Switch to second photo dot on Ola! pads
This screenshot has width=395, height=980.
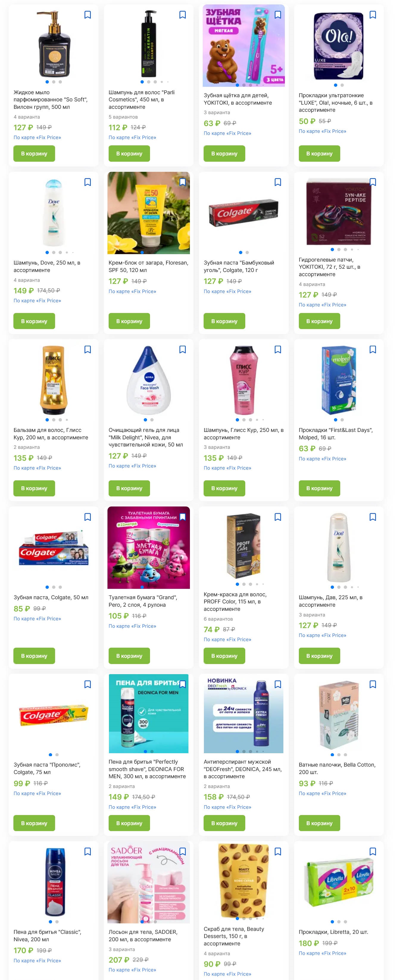point(342,85)
